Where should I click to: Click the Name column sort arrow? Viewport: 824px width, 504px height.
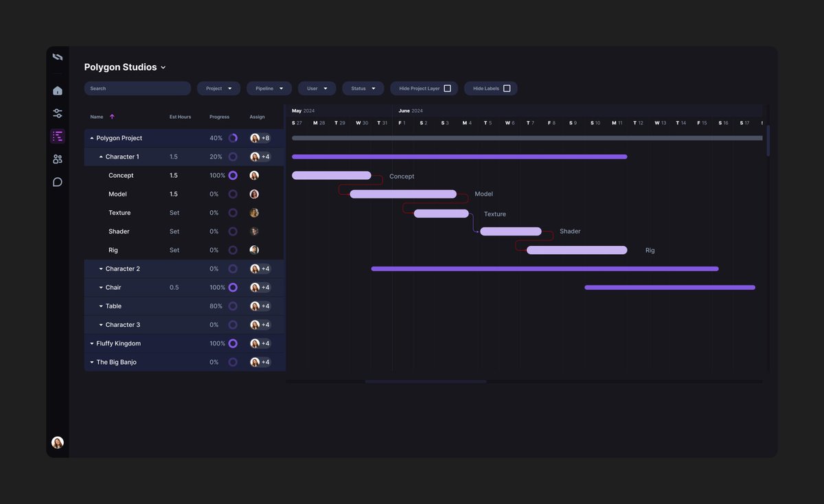pos(112,117)
